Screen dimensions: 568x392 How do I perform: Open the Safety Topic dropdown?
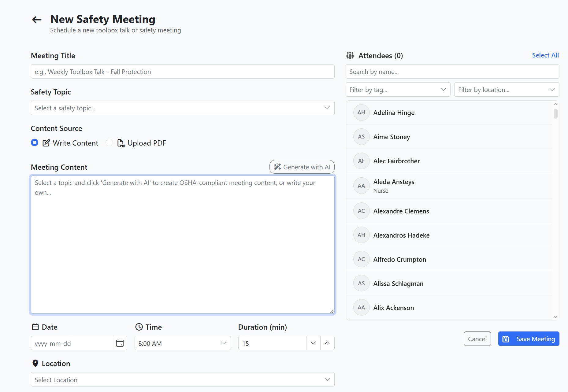coord(183,108)
